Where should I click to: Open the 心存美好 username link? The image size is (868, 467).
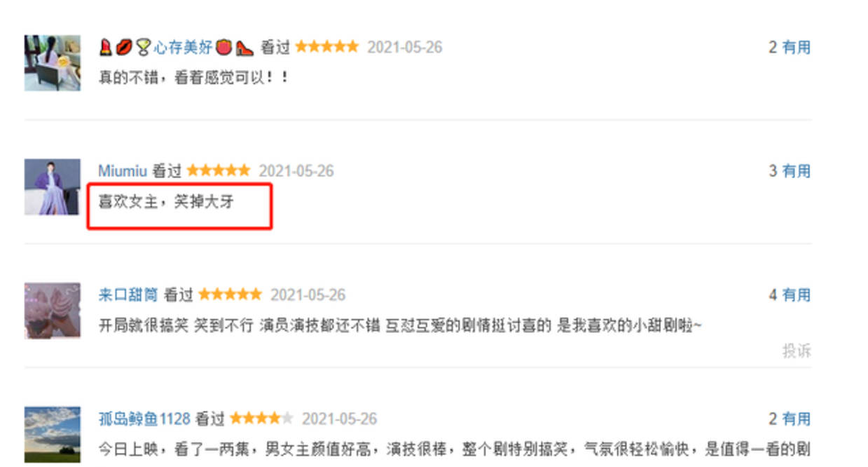[183, 48]
